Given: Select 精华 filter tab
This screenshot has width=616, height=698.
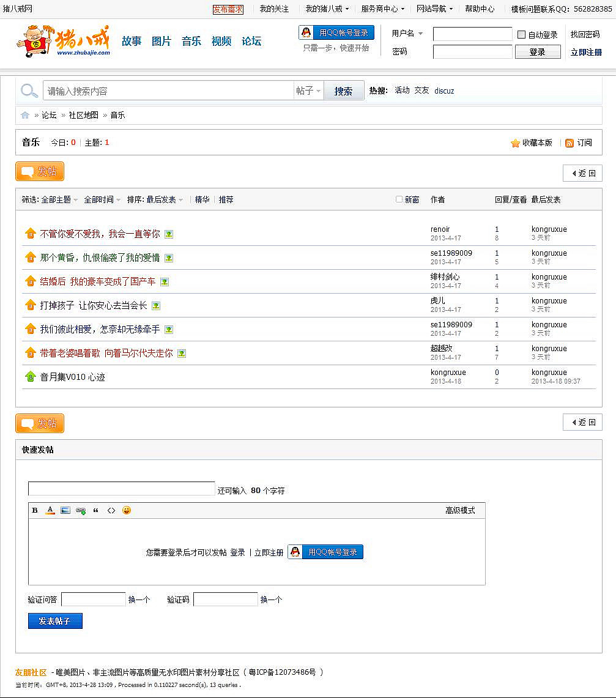Looking at the screenshot, I should tap(202, 200).
